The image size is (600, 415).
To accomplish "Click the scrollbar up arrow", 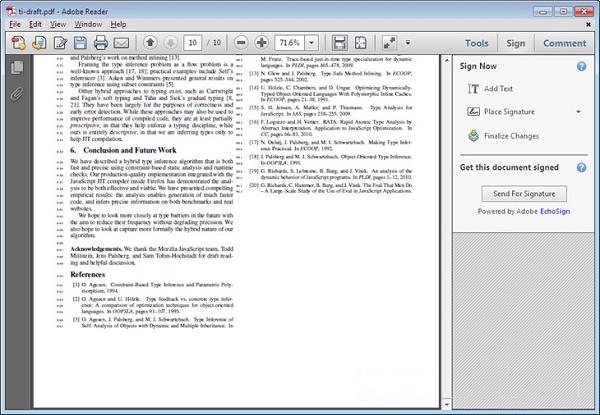I will click(446, 60).
